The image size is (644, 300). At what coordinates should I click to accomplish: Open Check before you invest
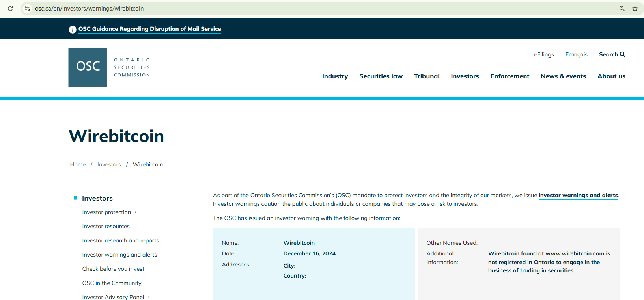[114, 269]
